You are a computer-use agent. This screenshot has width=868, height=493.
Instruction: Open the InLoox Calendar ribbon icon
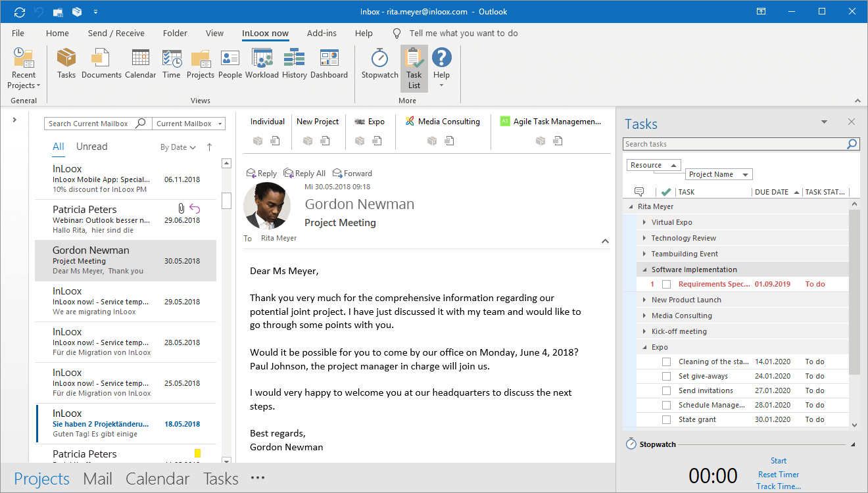[x=140, y=64]
